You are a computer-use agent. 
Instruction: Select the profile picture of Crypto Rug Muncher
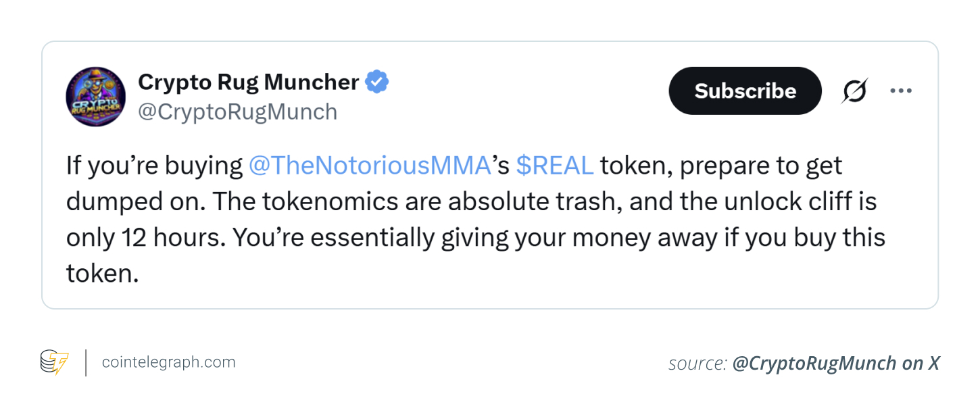(95, 97)
